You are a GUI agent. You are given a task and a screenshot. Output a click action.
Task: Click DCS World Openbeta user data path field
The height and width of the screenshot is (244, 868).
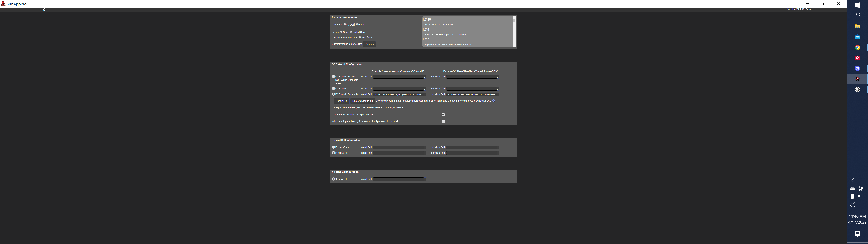pos(472,94)
